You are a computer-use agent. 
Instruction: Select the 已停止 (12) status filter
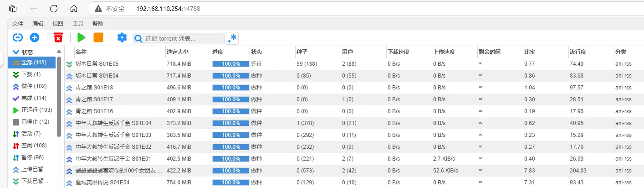click(35, 122)
